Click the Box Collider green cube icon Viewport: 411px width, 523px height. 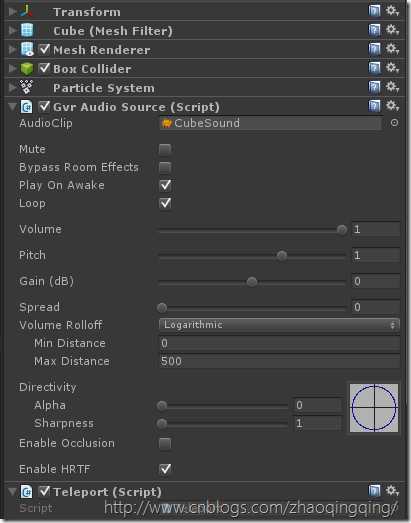click(27, 69)
